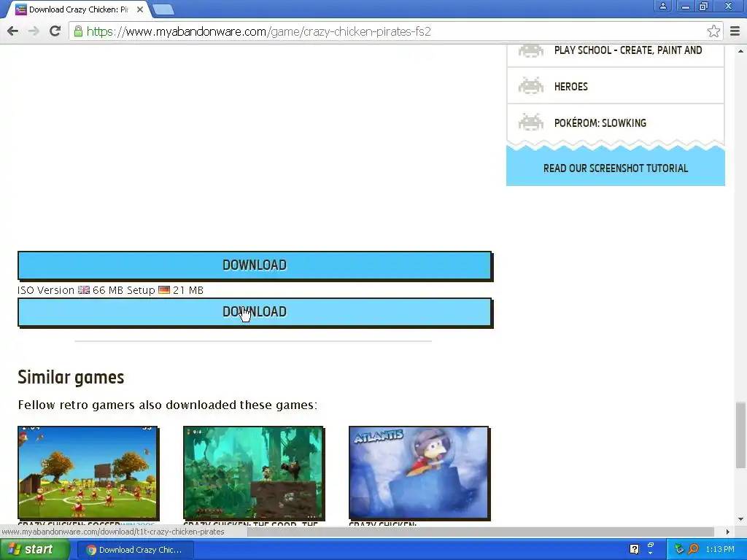Open the Heroes game link

coord(570,87)
